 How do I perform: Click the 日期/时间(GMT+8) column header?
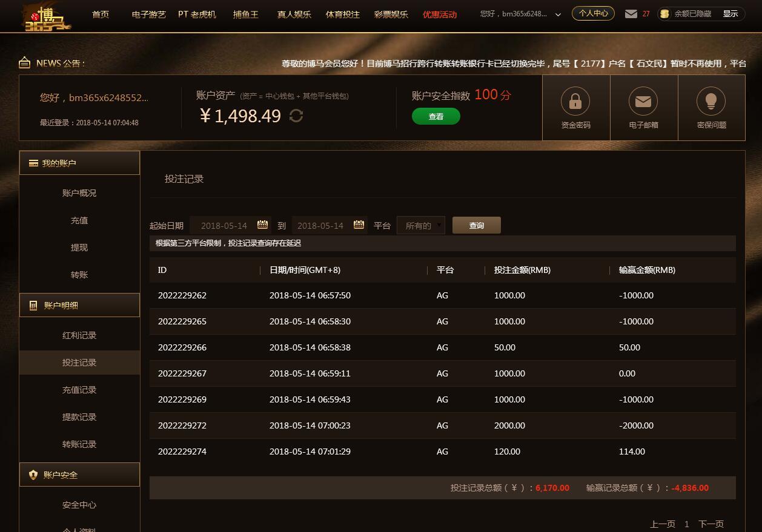305,270
